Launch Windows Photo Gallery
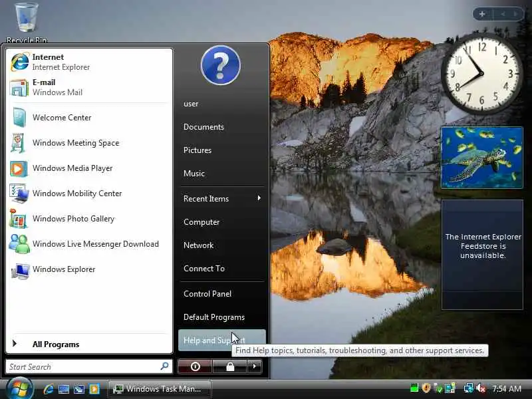The height and width of the screenshot is (399, 532). pyautogui.click(x=89, y=219)
